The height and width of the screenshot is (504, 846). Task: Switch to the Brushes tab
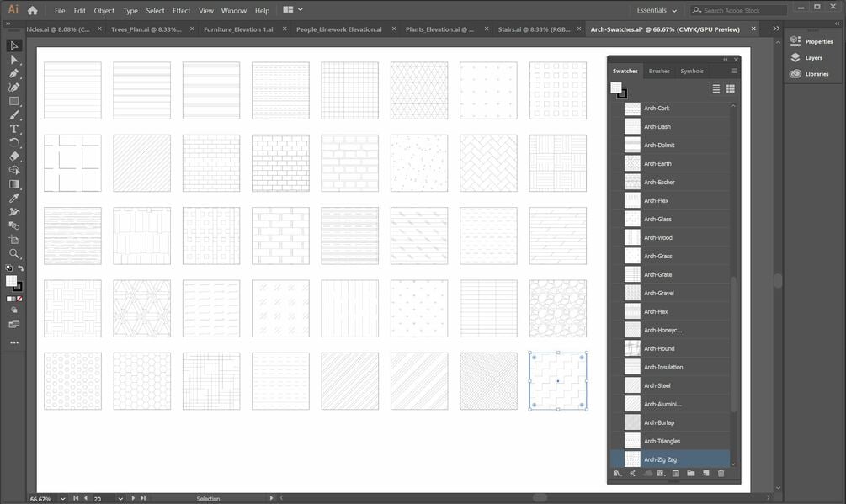(659, 71)
